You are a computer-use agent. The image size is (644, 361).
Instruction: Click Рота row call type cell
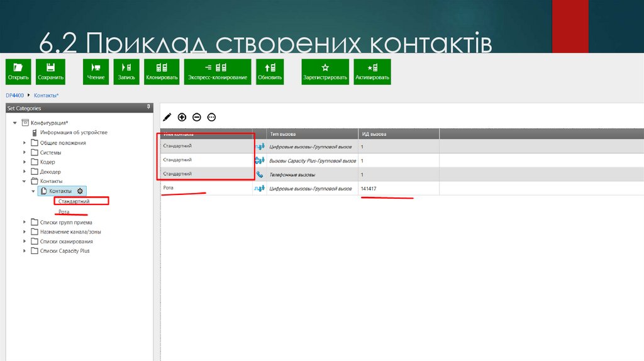313,189
